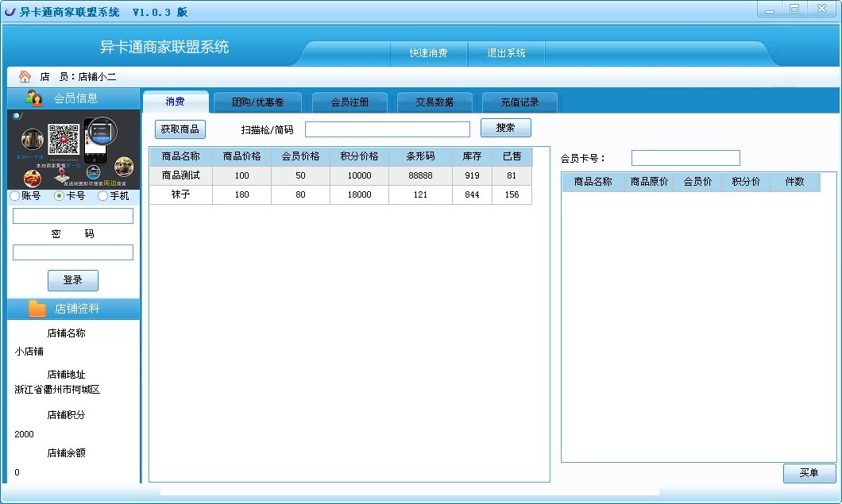842x504 pixels.
Task: Select the 账号 radio button
Action: point(15,196)
